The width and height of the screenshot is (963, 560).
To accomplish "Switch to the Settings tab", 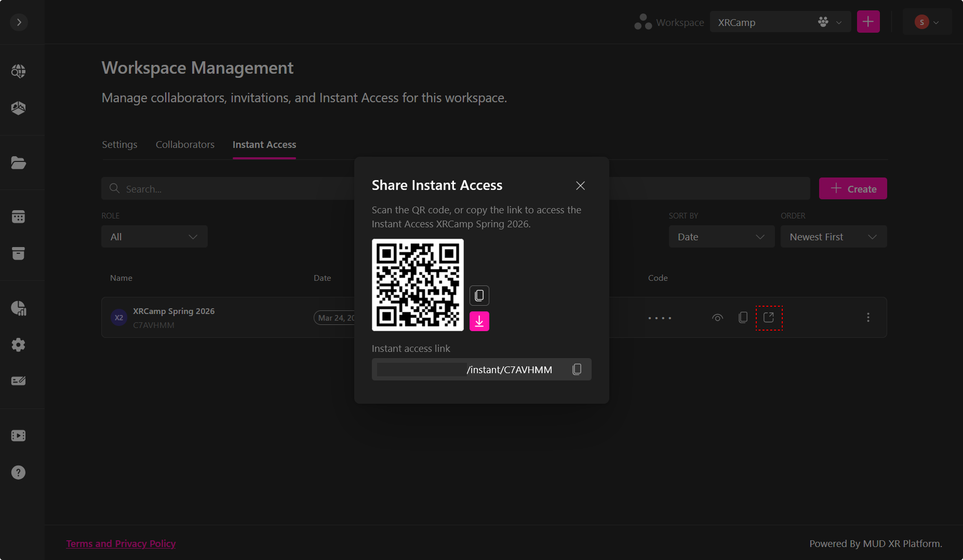I will coord(119,145).
